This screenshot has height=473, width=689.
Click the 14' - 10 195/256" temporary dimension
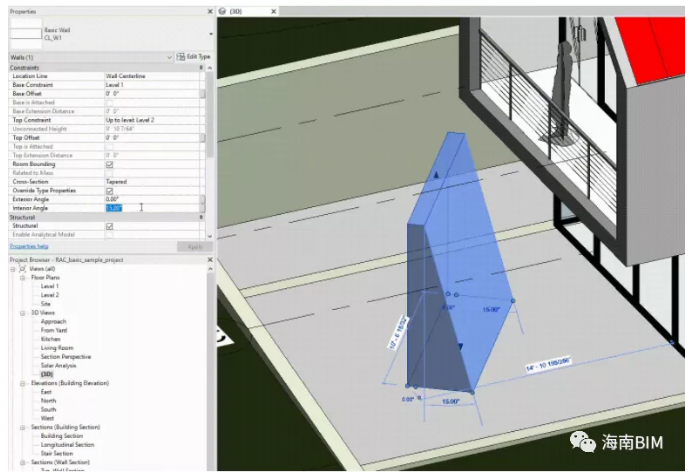point(548,364)
